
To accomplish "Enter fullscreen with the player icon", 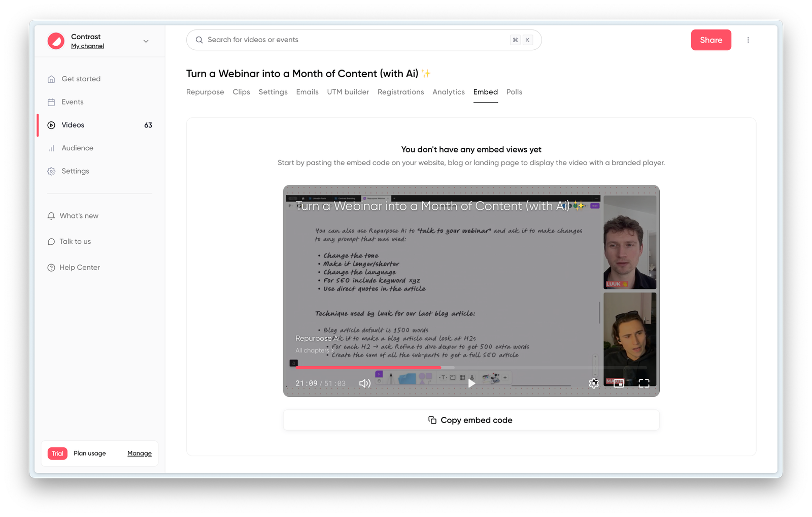I will coord(644,383).
